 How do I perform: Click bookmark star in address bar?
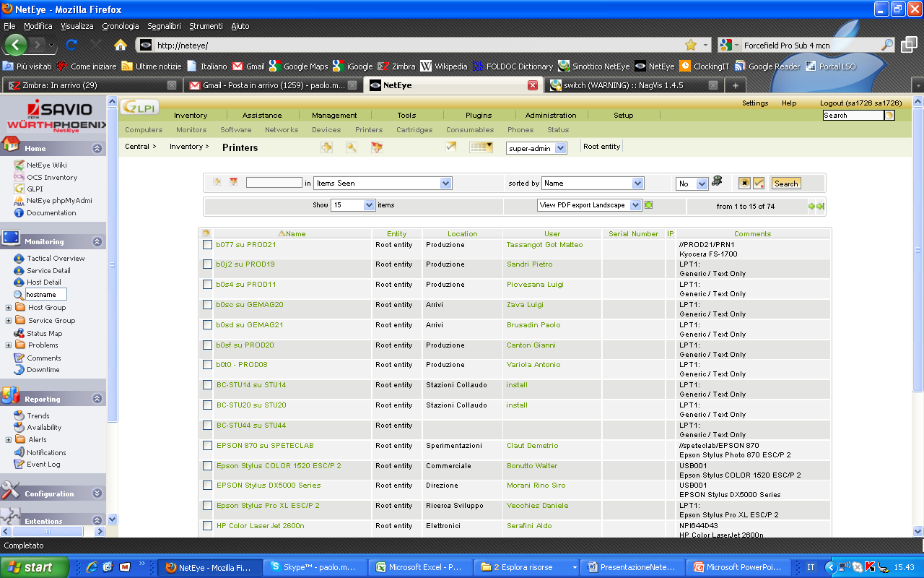(x=691, y=45)
